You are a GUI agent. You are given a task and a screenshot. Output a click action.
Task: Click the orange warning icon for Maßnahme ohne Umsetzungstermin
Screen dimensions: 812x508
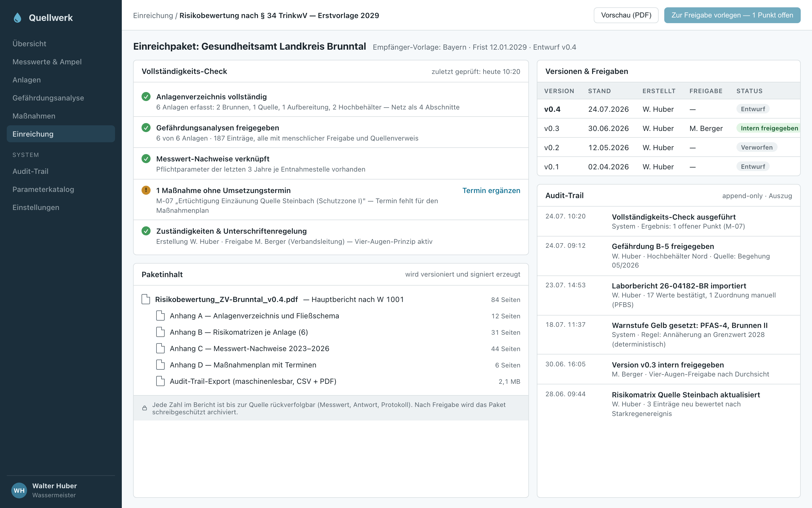pyautogui.click(x=146, y=190)
